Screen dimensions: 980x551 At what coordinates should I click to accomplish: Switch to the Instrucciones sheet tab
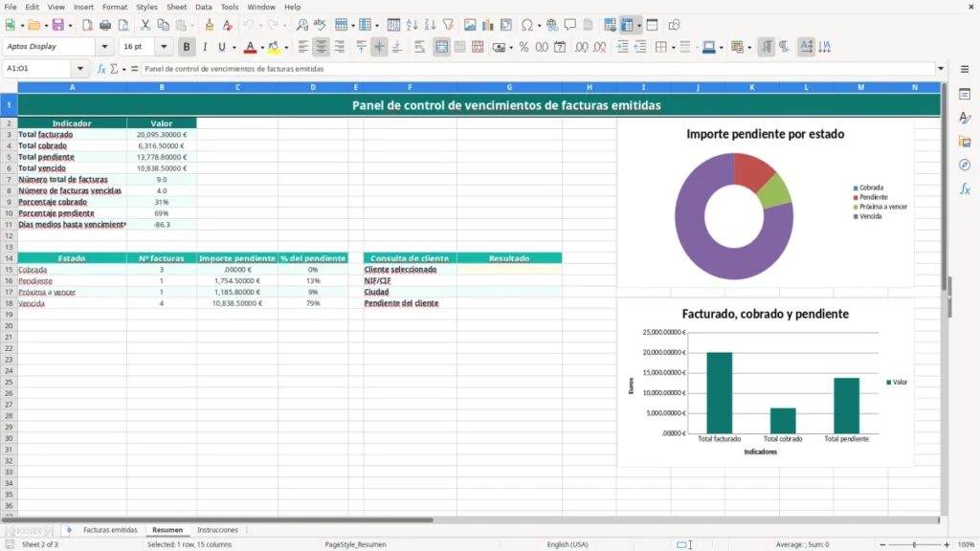click(217, 530)
